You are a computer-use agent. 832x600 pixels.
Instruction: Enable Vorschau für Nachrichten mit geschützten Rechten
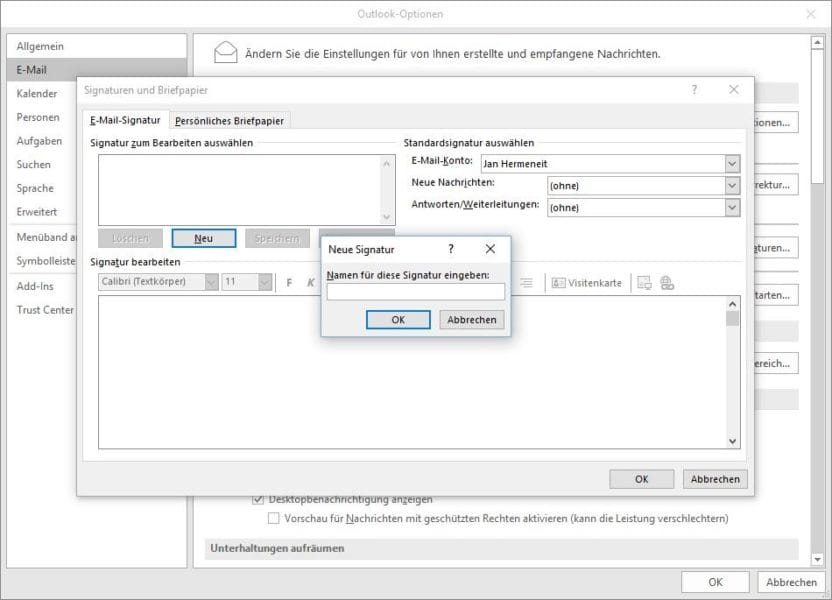point(273,518)
